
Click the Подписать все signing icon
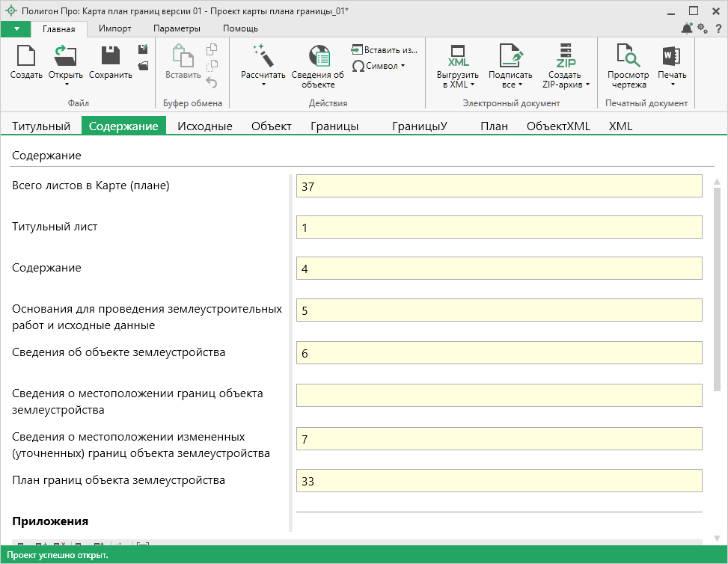click(x=510, y=56)
